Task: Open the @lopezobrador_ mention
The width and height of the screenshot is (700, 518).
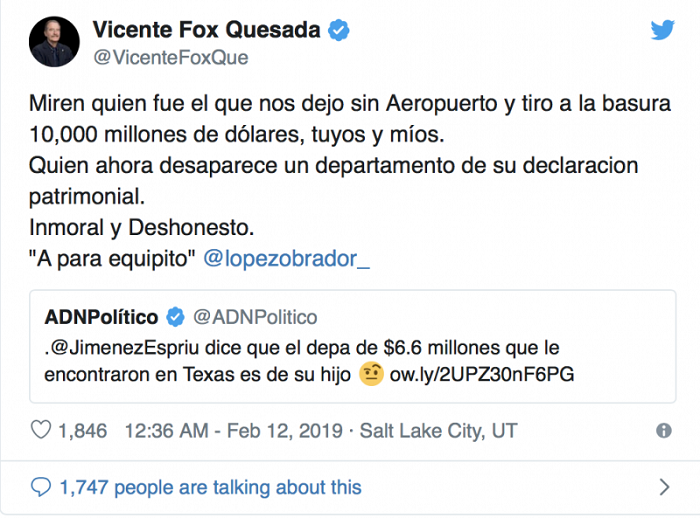Action: (286, 258)
